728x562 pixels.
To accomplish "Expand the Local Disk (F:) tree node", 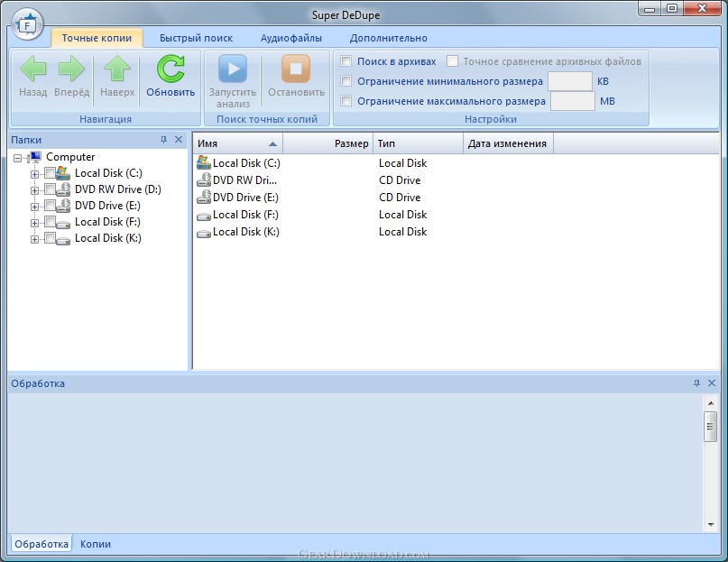I will (x=34, y=223).
